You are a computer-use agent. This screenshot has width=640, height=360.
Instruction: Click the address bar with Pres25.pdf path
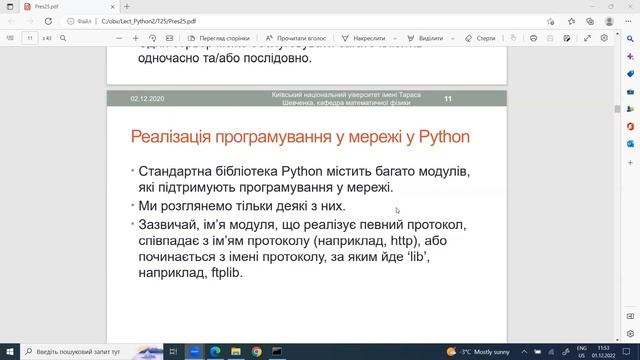(302, 21)
